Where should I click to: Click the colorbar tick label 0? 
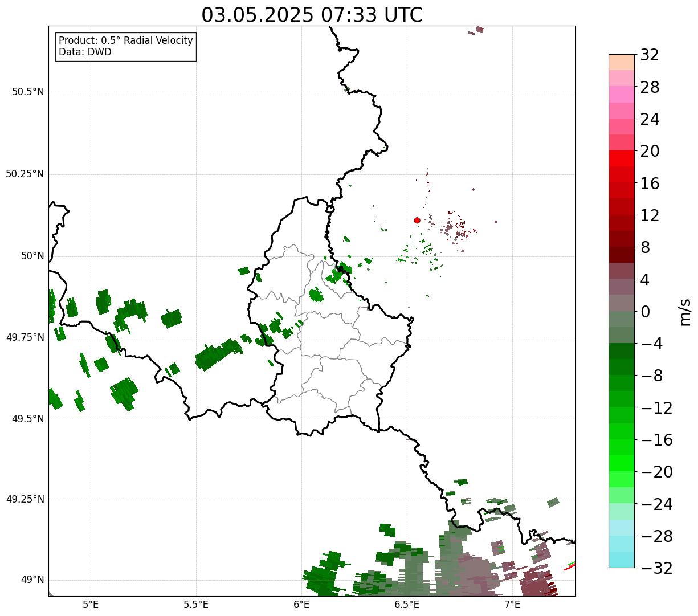click(645, 312)
